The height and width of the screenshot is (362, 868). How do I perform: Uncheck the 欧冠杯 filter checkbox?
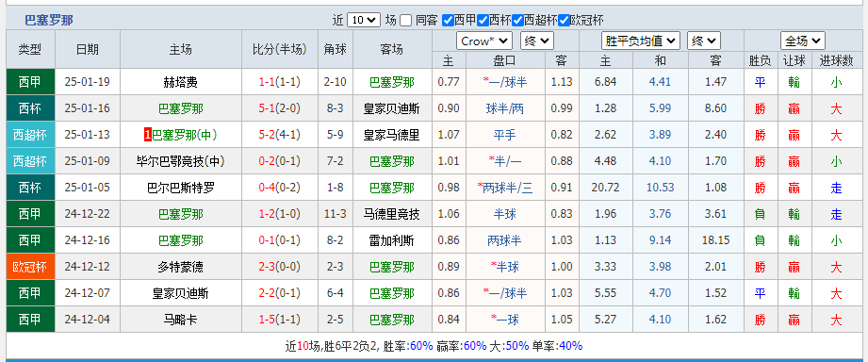(565, 21)
